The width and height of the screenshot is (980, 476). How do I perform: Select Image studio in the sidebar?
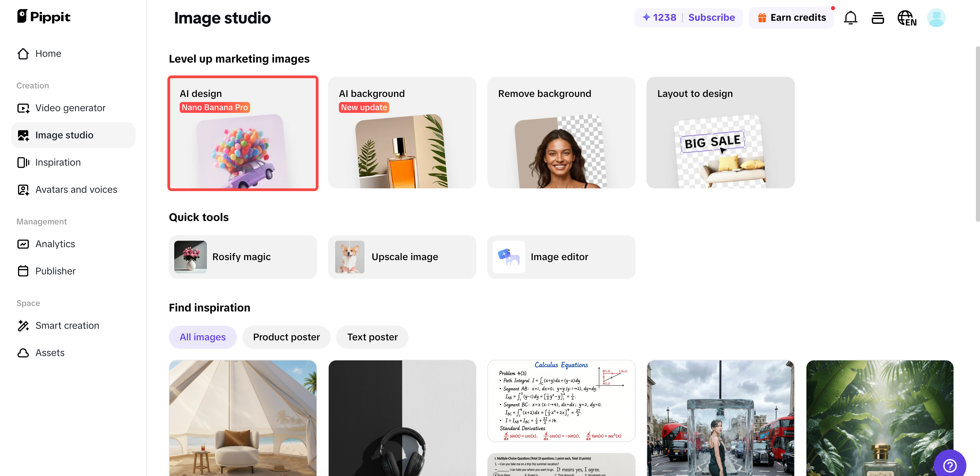point(64,135)
